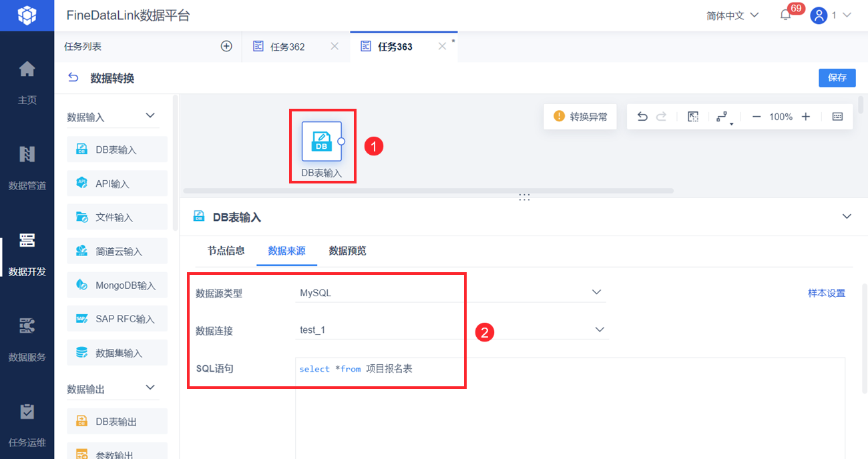This screenshot has width=868, height=459.
Task: Click the notification bell icon
Action: coord(785,15)
